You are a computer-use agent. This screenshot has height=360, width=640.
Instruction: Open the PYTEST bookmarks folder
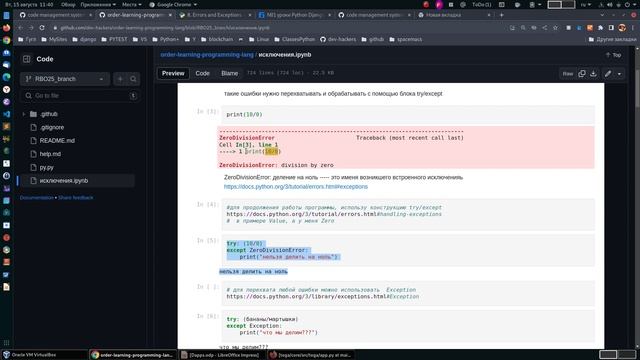point(114,40)
